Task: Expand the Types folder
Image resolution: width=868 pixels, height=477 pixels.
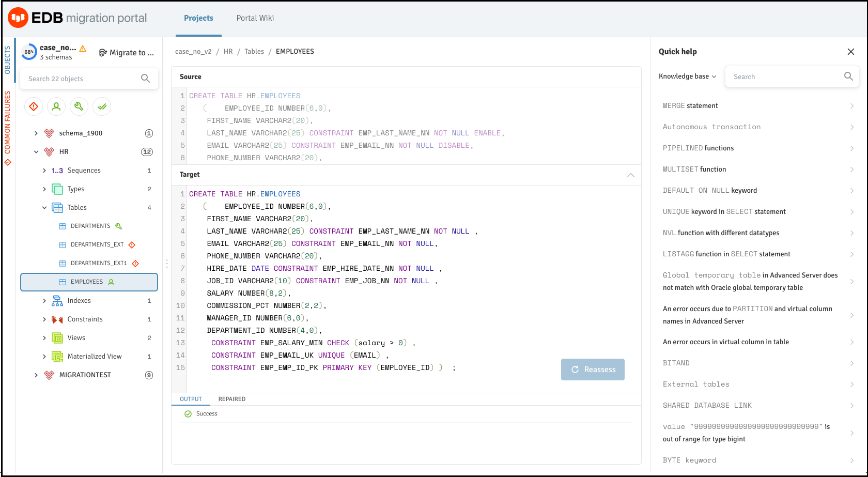Action: [x=44, y=189]
